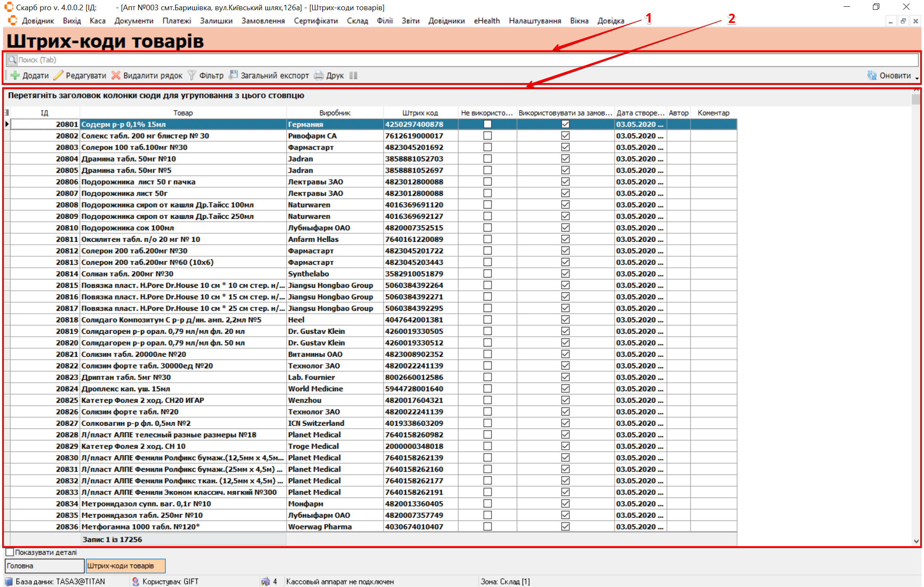The height and width of the screenshot is (587, 924).
Task: Click the column layout icon after Друк
Action: (x=353, y=75)
